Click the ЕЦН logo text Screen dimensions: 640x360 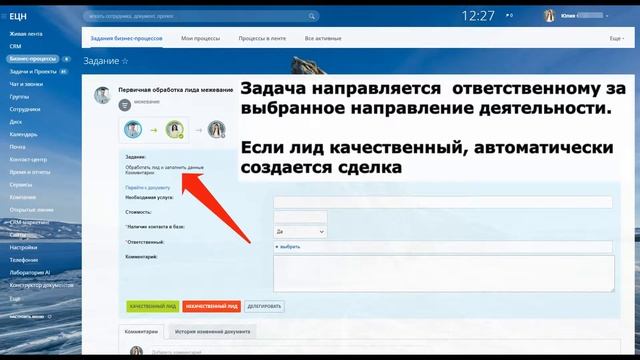[18, 16]
